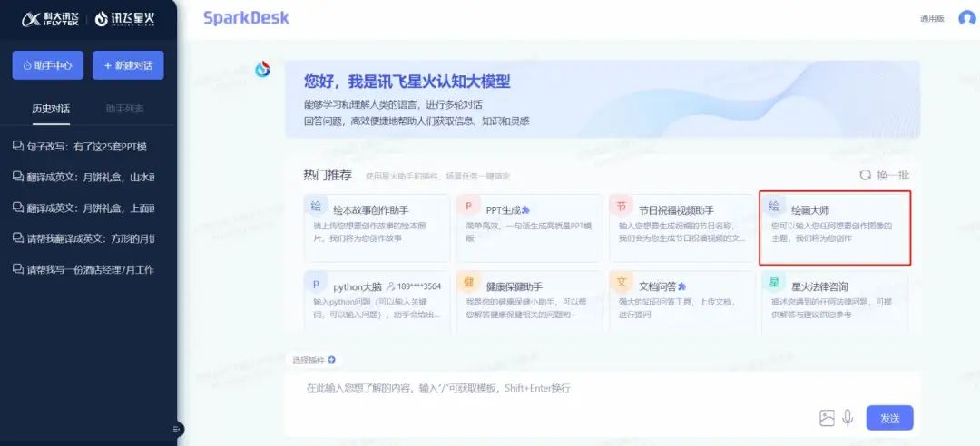This screenshot has height=446, width=980.
Task: Click chat icon beside 句子改写 conversation
Action: click(x=17, y=146)
